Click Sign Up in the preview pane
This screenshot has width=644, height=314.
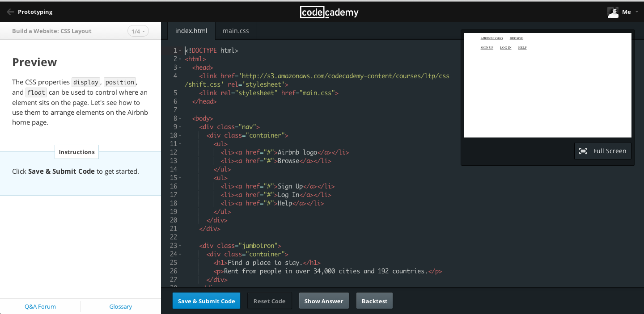[x=487, y=47]
